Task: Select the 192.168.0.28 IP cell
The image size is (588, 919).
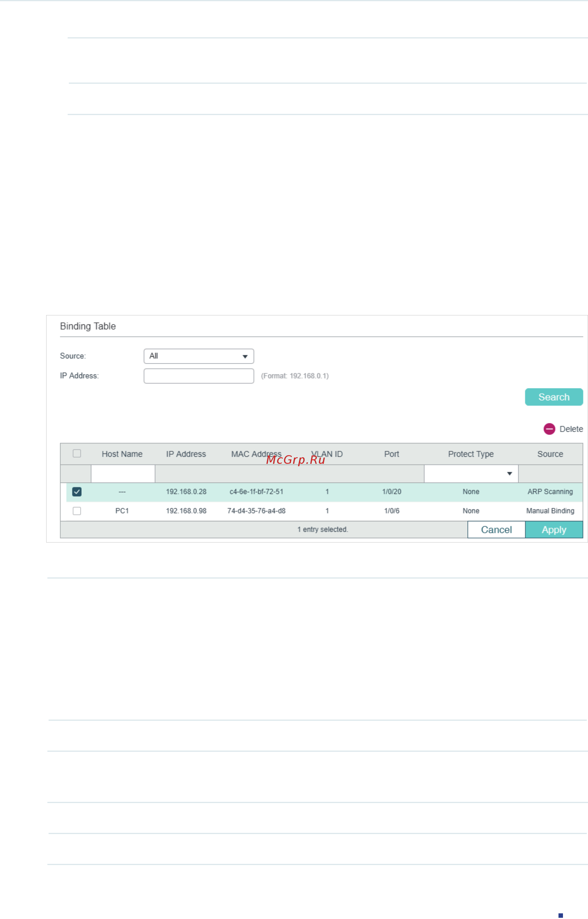Action: pyautogui.click(x=186, y=491)
